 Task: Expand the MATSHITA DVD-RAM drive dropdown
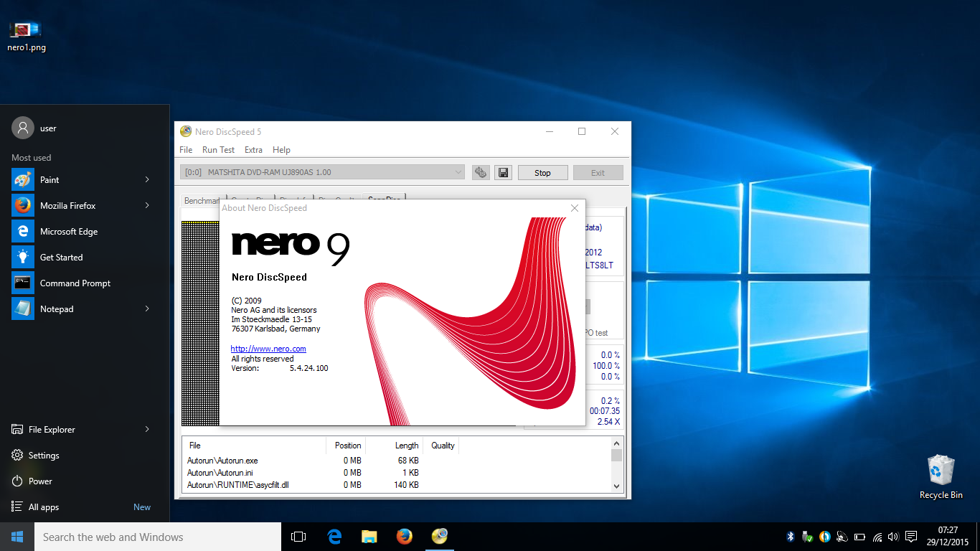click(x=459, y=172)
